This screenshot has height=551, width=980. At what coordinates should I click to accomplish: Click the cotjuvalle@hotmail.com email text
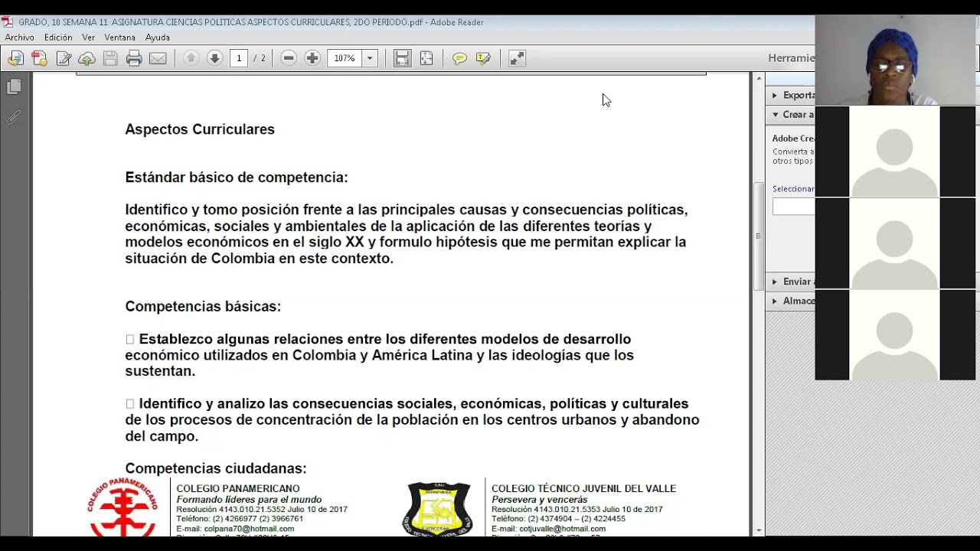(562, 529)
